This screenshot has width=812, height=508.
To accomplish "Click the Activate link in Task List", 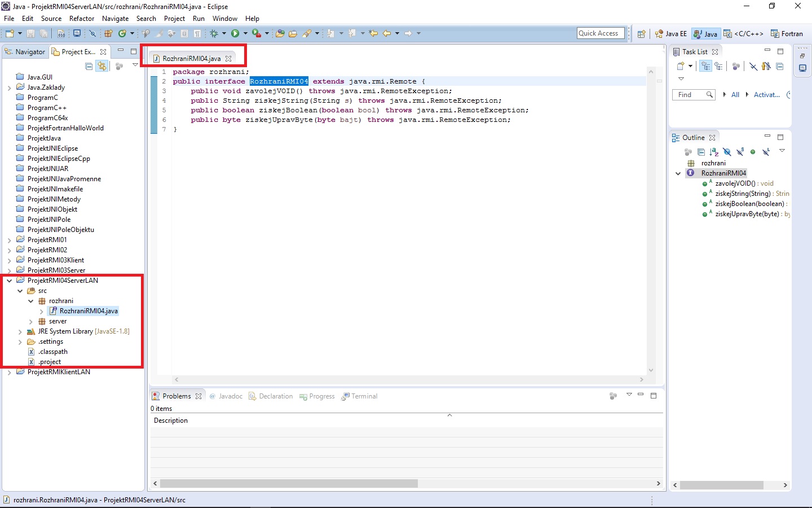I will click(766, 95).
